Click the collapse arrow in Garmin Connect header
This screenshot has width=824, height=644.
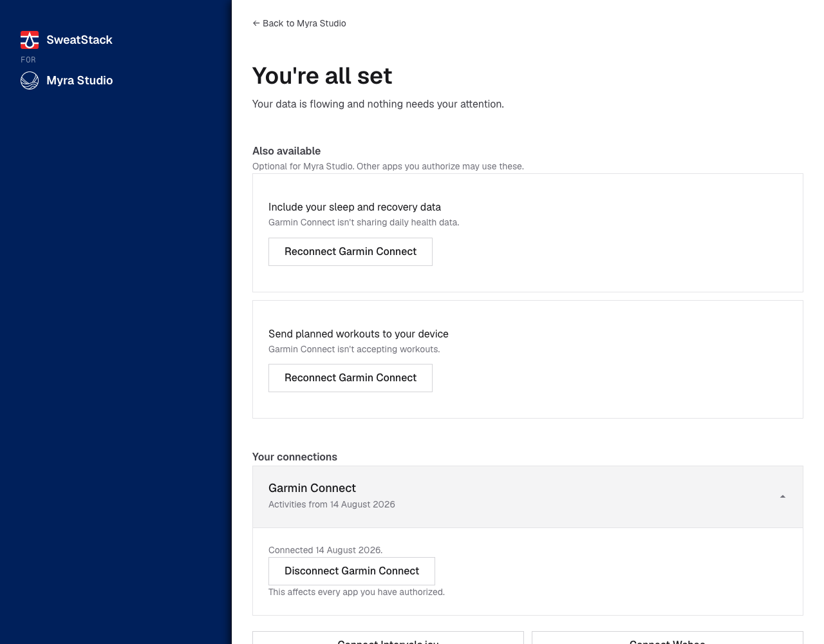[783, 497]
